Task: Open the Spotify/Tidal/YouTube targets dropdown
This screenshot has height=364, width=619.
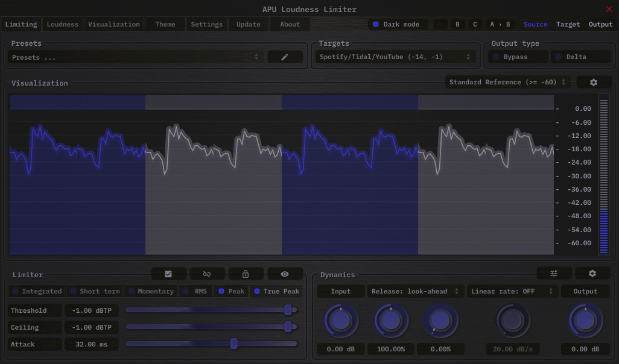Action: 395,57
